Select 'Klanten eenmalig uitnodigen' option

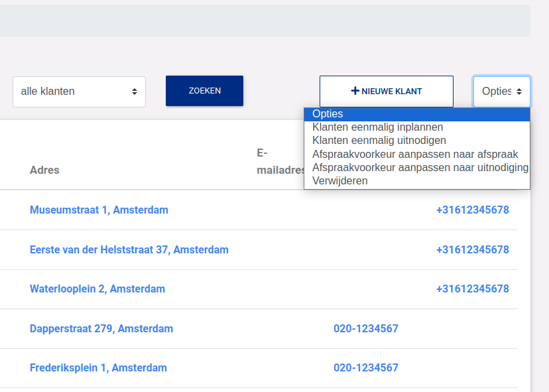tap(379, 141)
